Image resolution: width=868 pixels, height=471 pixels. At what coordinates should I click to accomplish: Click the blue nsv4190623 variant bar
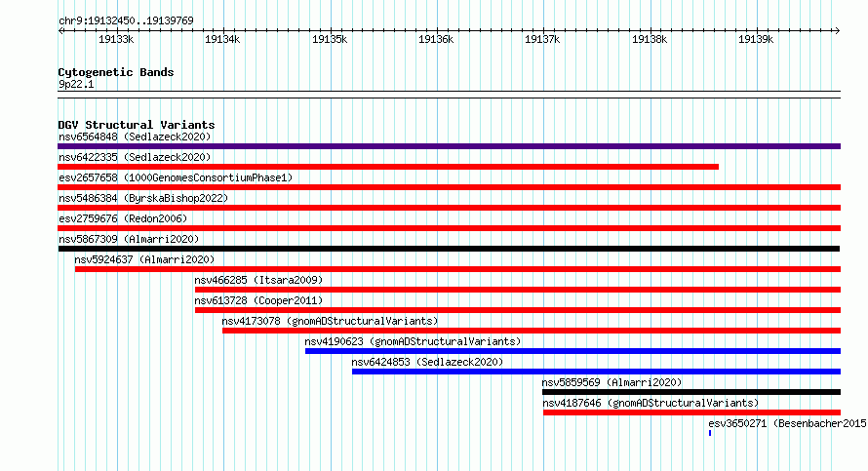(572, 351)
